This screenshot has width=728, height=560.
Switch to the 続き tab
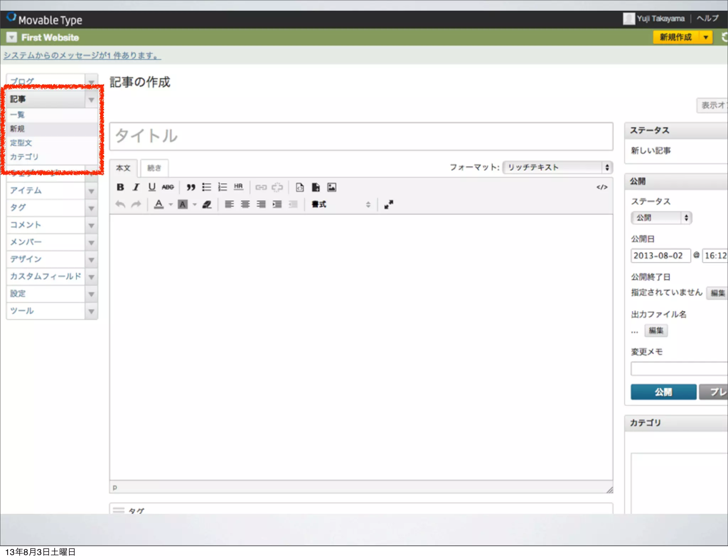[154, 168]
